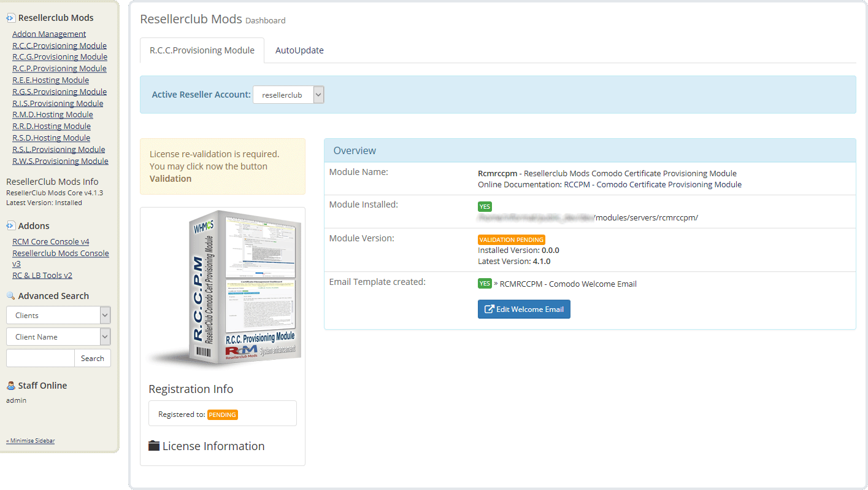Click the Addons sidebar header icon
The width and height of the screenshot is (868, 490).
pos(10,226)
